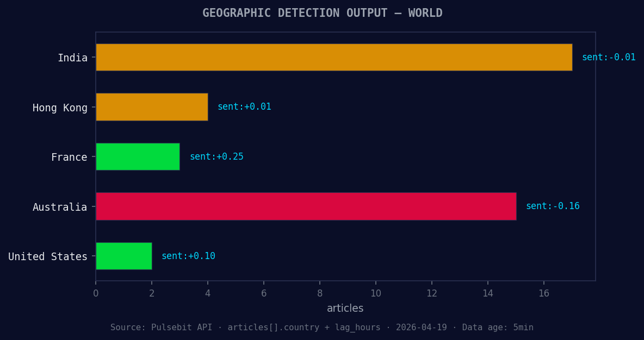Click the 0 tick mark on x-axis
Viewport: 644px width, 340px height.
click(x=96, y=293)
